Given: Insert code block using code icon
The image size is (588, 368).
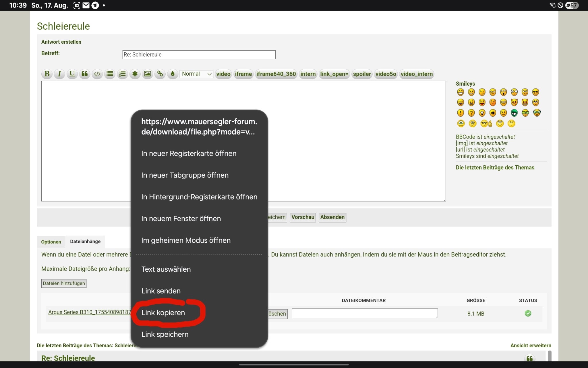Looking at the screenshot, I should pyautogui.click(x=97, y=74).
